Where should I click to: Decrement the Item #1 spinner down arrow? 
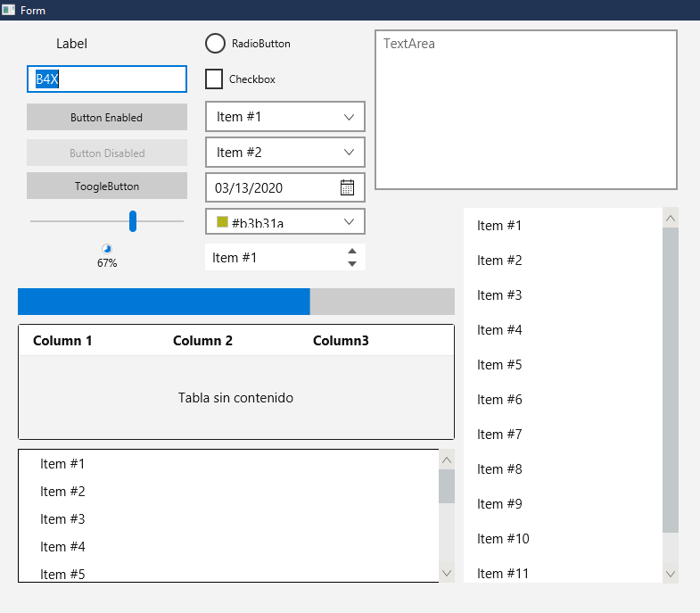(x=352, y=263)
